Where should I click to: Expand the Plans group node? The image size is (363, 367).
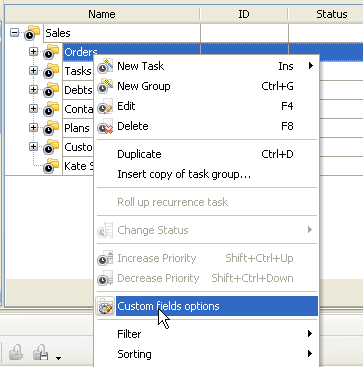click(33, 128)
